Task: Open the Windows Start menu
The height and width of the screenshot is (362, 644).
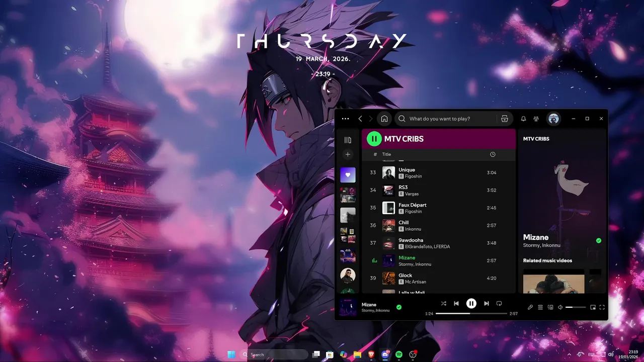Action: [x=231, y=354]
